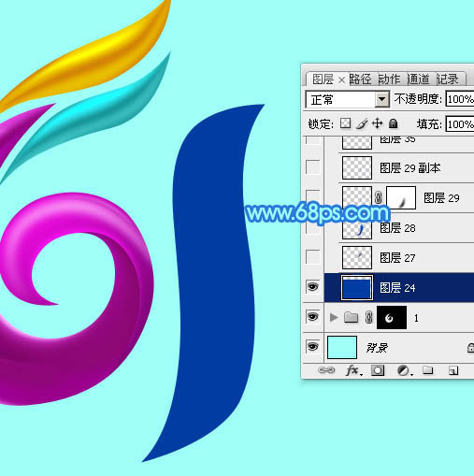Click the link layers icon
Screen dimensions: 474x476
pyautogui.click(x=326, y=370)
